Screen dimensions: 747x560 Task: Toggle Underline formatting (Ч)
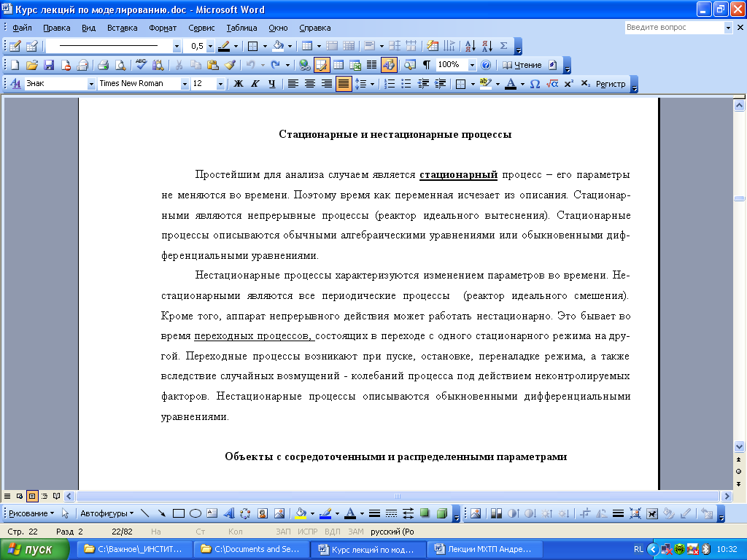(271, 84)
